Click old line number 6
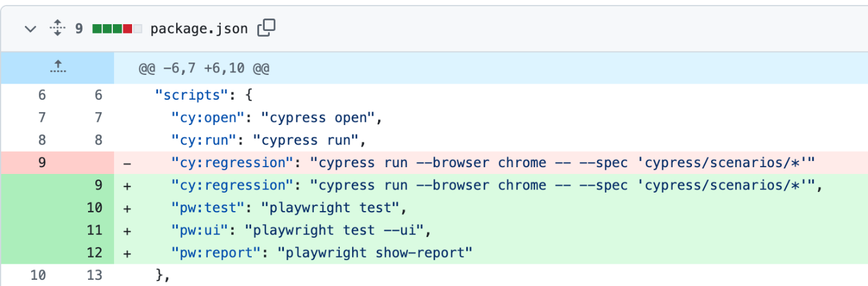The image size is (868, 286). pyautogui.click(x=42, y=95)
